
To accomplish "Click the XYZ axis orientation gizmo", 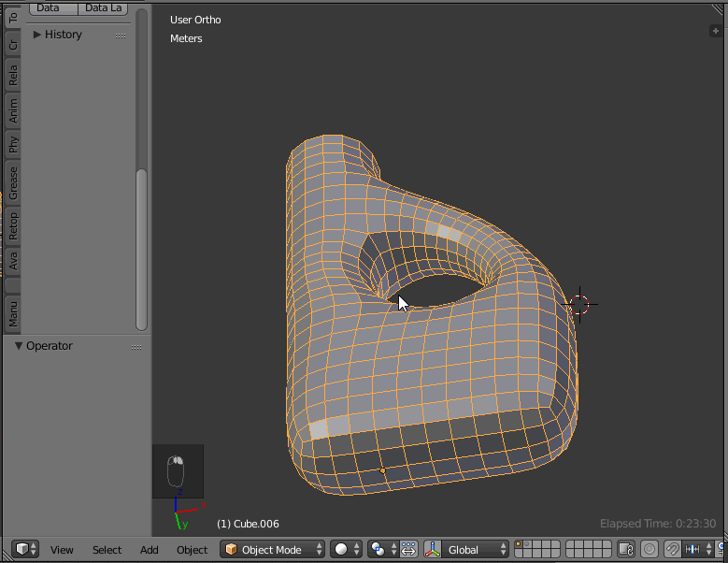I will pos(188,511).
